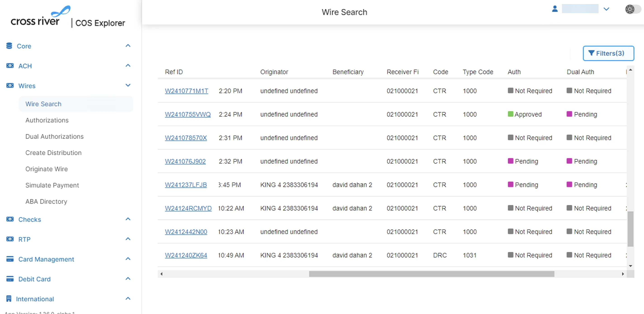Open wire W241237LFJB link

[x=186, y=185]
